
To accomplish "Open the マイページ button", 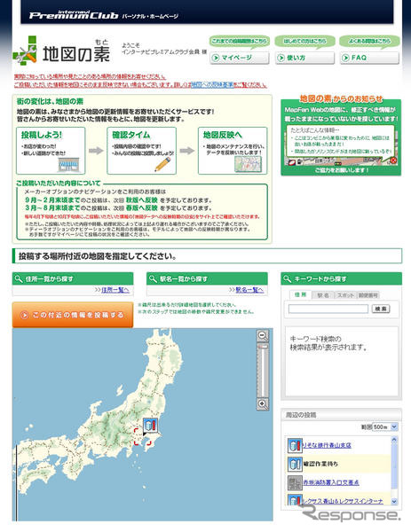I will pyautogui.click(x=240, y=58).
